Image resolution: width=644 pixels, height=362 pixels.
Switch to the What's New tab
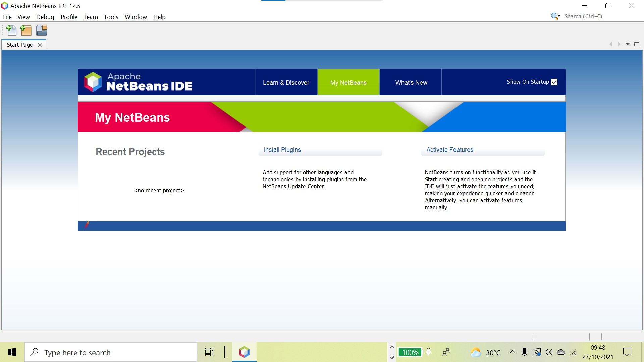[411, 82]
